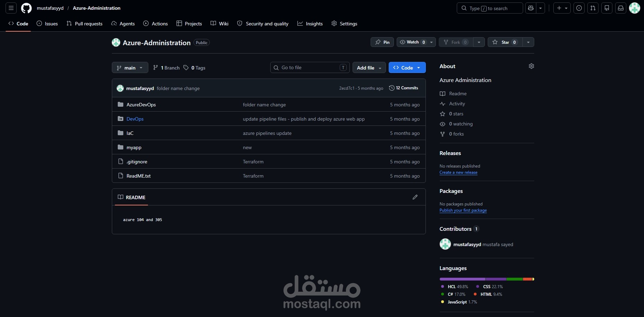The image size is (644, 317).
Task: Expand the Copilot dropdown arrow in header
Action: [x=540, y=8]
